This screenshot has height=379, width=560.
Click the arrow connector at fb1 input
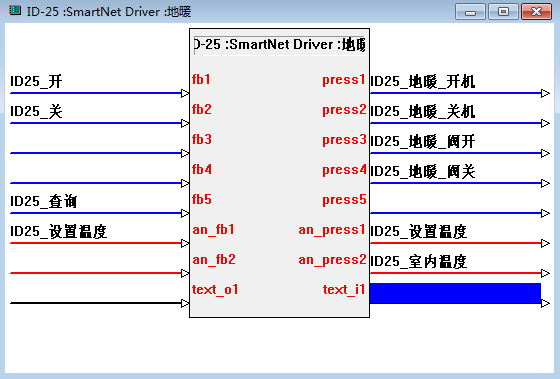pos(185,93)
